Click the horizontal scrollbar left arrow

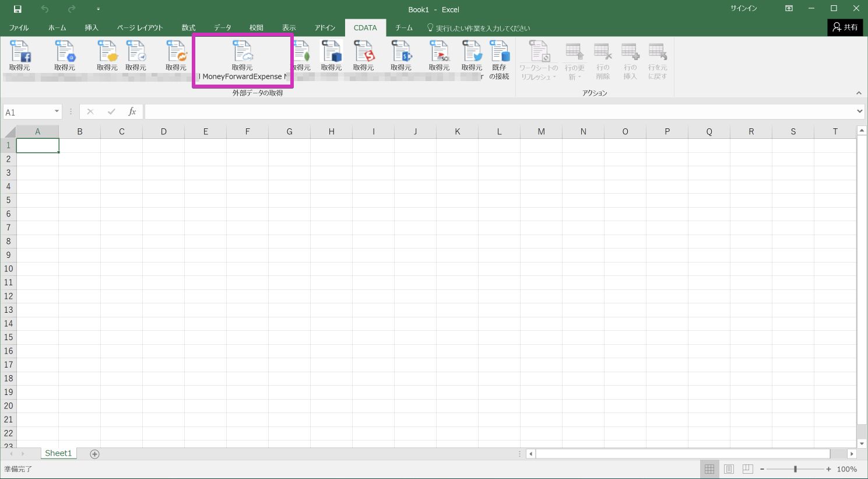(530, 454)
